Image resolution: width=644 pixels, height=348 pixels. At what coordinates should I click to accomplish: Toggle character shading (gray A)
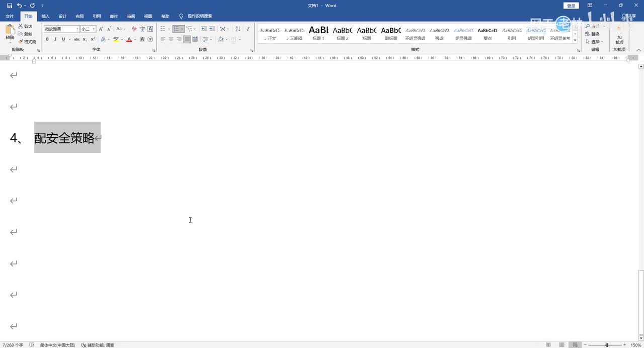[x=142, y=39]
